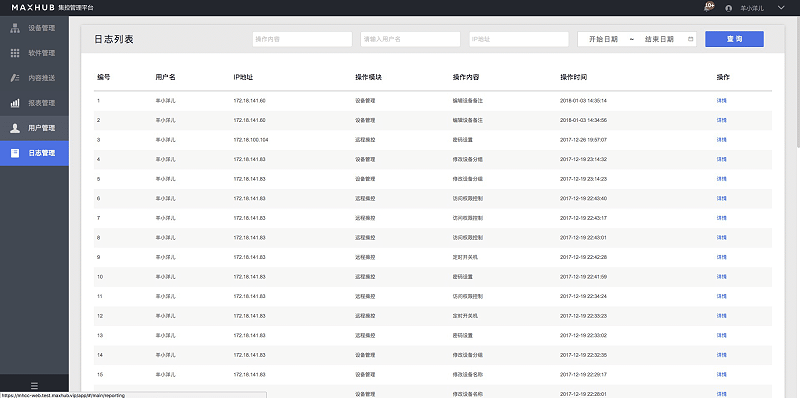Select the 开始日期 start date field
800x398 pixels.
[x=603, y=39]
